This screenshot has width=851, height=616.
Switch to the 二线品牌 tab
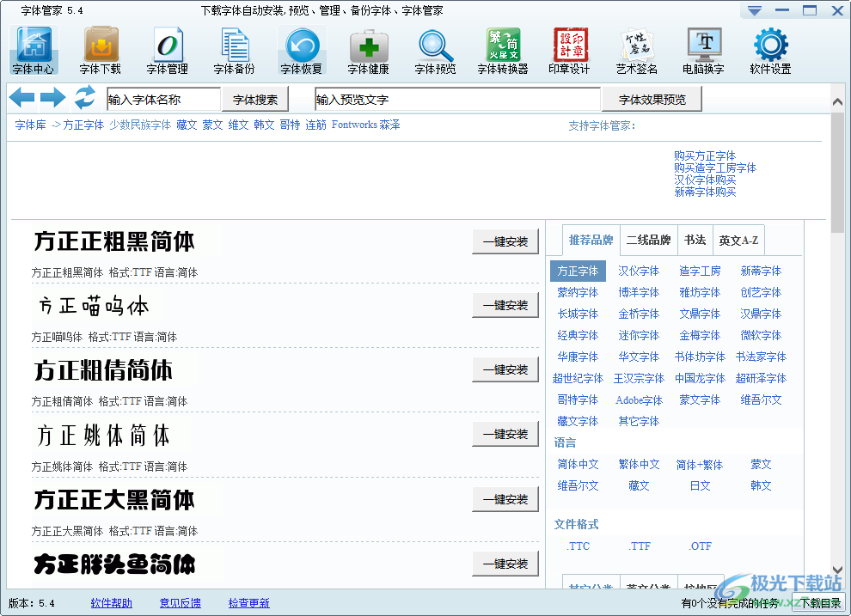[x=649, y=241]
